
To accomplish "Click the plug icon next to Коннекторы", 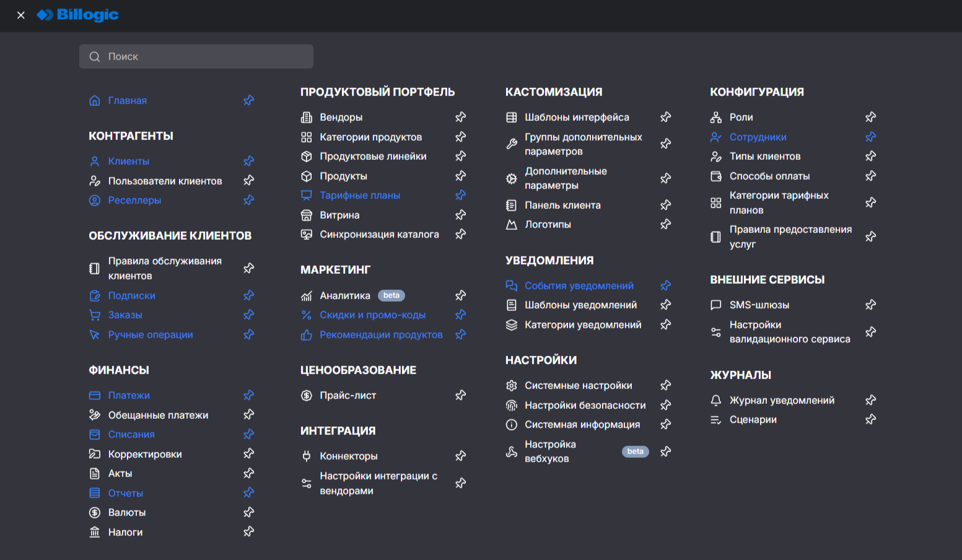I will pos(306,456).
